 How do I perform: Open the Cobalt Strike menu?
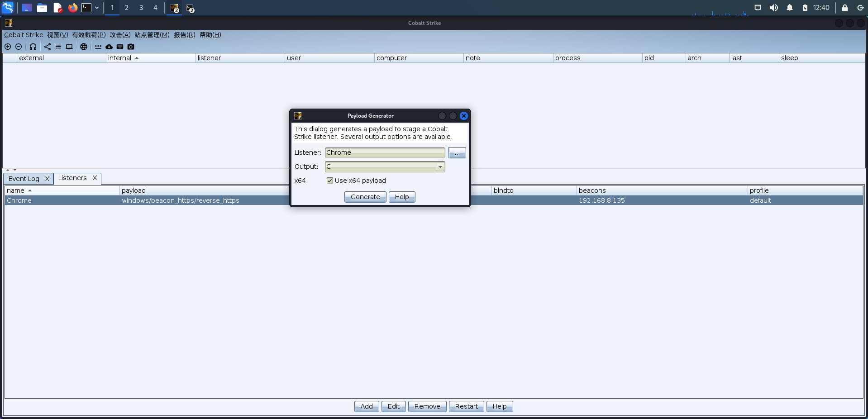(x=24, y=35)
